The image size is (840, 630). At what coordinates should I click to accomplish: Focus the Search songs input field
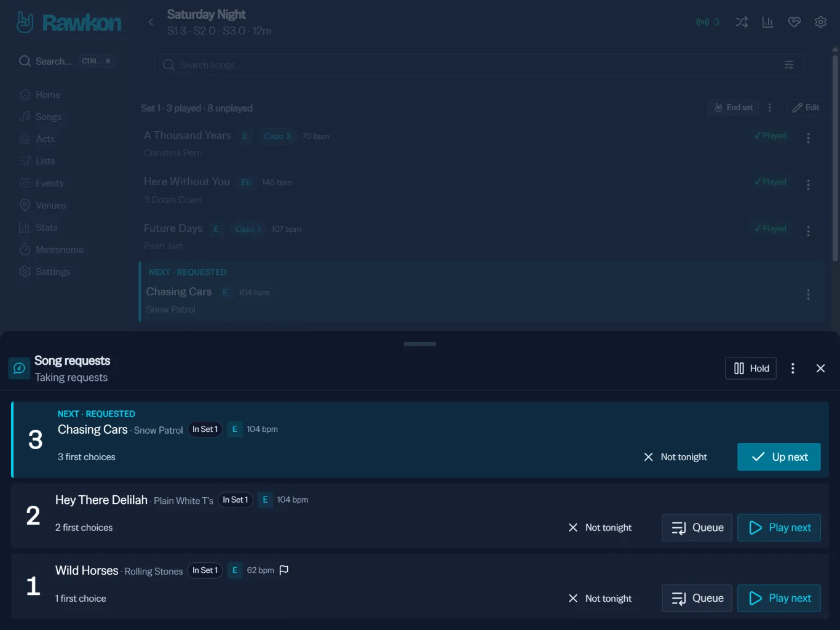pos(480,65)
